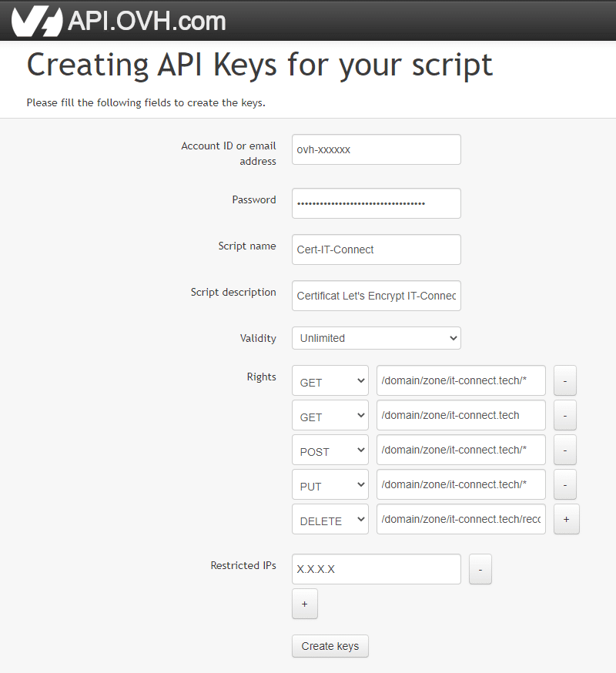Remove the first GET rights rule

(564, 380)
